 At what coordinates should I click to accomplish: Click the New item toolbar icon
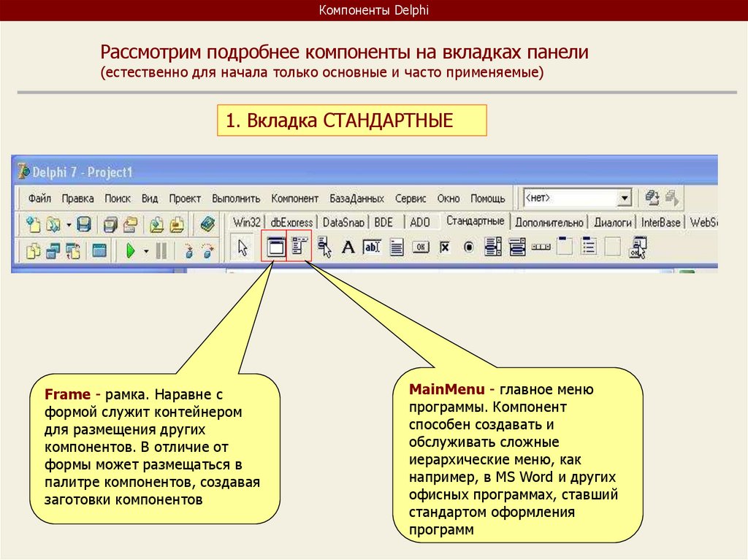tap(34, 223)
